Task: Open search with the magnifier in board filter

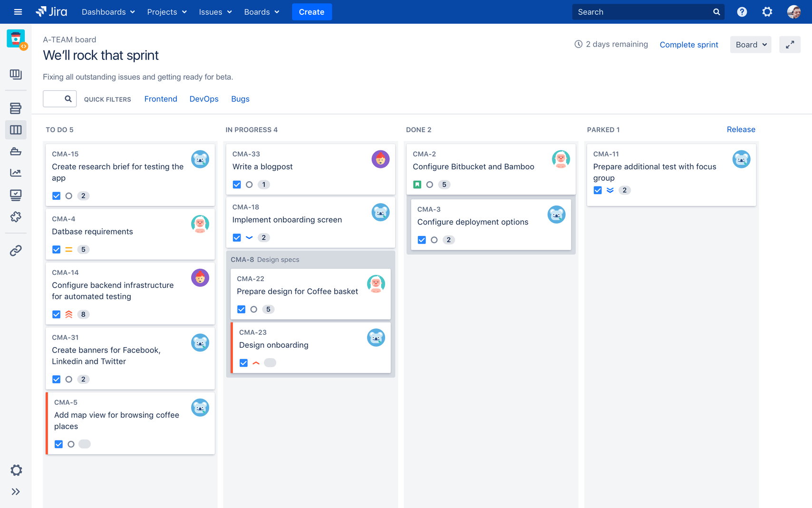Action: [67, 98]
